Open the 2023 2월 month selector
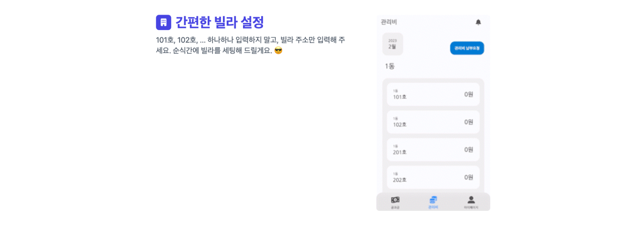644x228 pixels. point(393,44)
